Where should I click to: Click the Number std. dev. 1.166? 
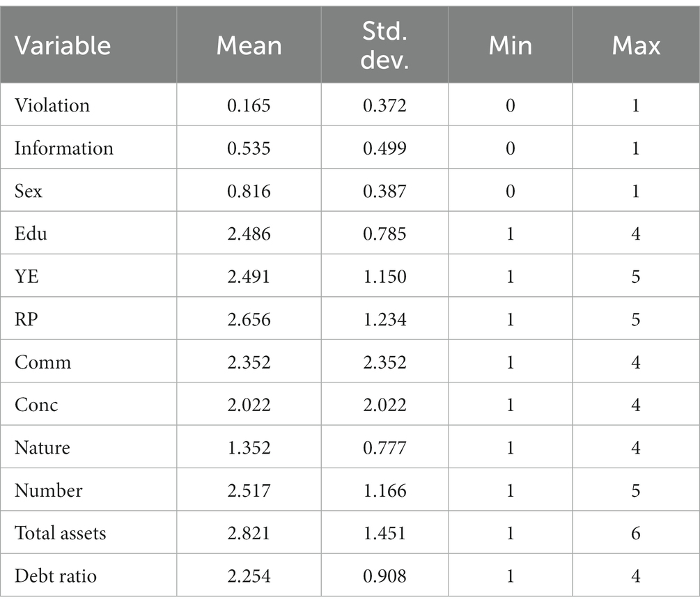(384, 491)
